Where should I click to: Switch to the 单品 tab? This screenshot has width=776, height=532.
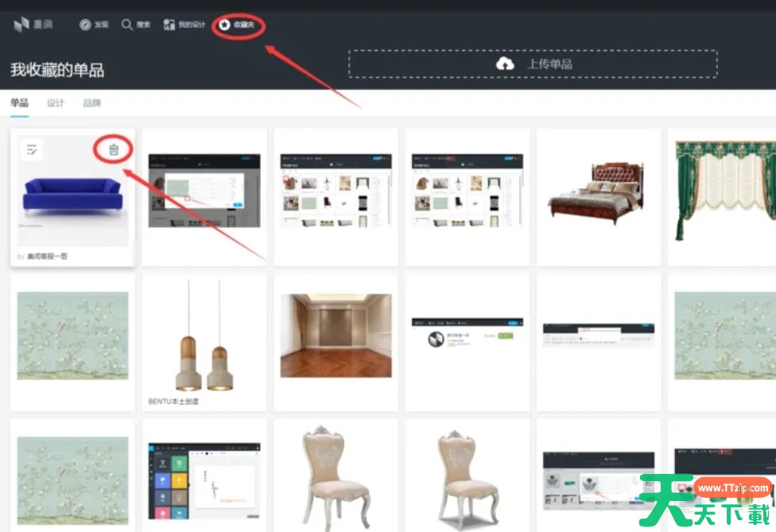pos(19,103)
